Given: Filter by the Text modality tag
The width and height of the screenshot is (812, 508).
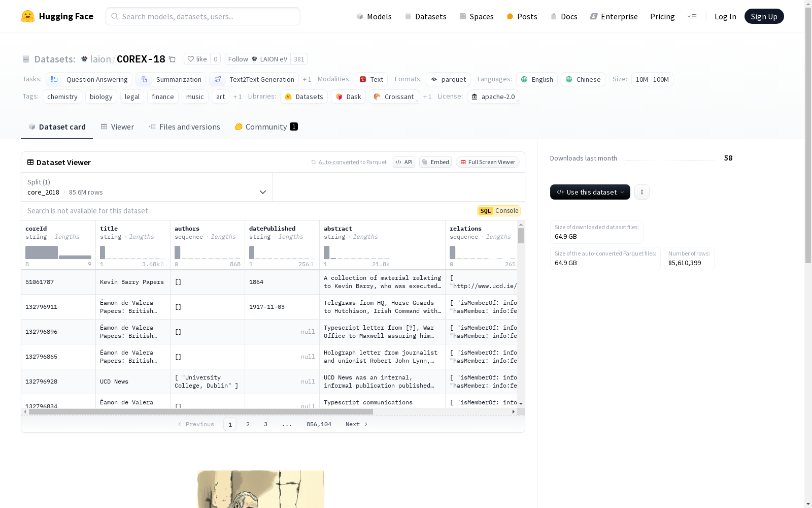Looking at the screenshot, I should 371,79.
